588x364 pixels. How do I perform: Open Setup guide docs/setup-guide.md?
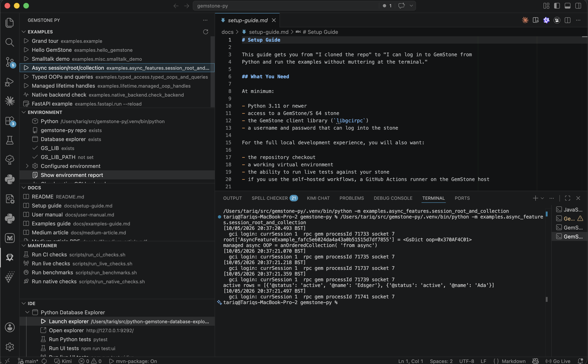click(x=117, y=206)
